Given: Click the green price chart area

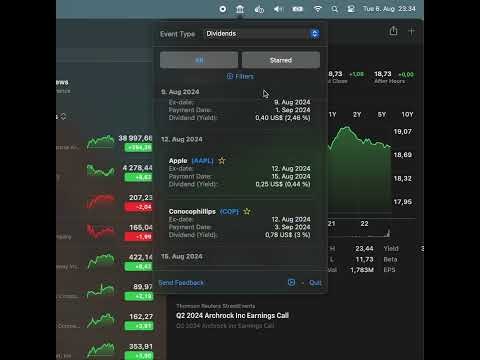Looking at the screenshot, I should click(x=359, y=170).
